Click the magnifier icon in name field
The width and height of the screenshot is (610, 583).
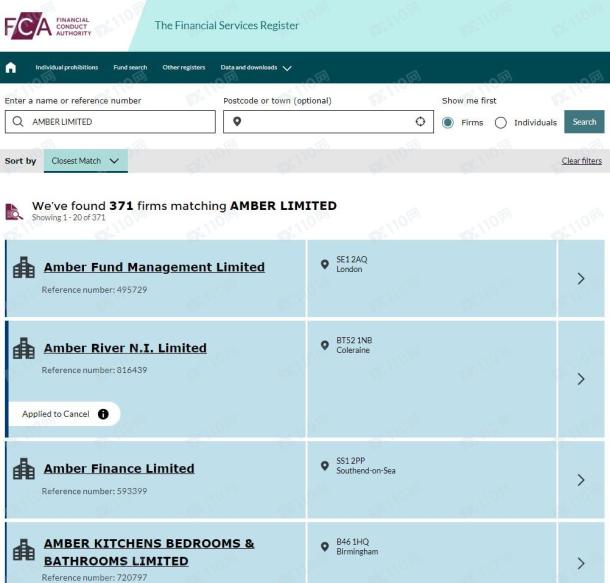(x=18, y=122)
